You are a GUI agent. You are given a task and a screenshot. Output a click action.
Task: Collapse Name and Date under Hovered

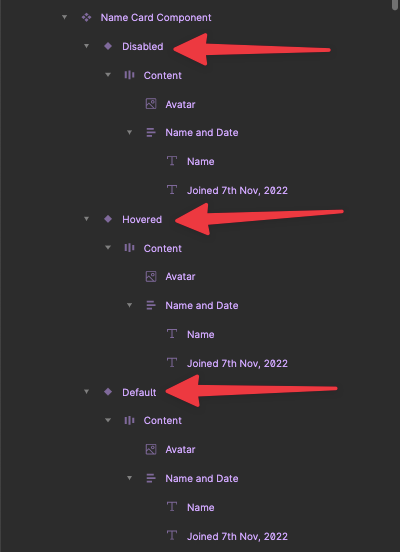tap(130, 305)
